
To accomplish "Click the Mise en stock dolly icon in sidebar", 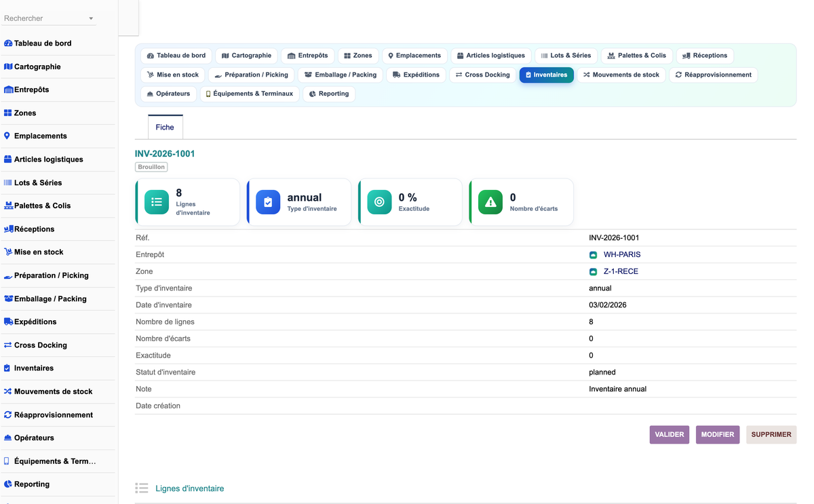I will pos(8,252).
